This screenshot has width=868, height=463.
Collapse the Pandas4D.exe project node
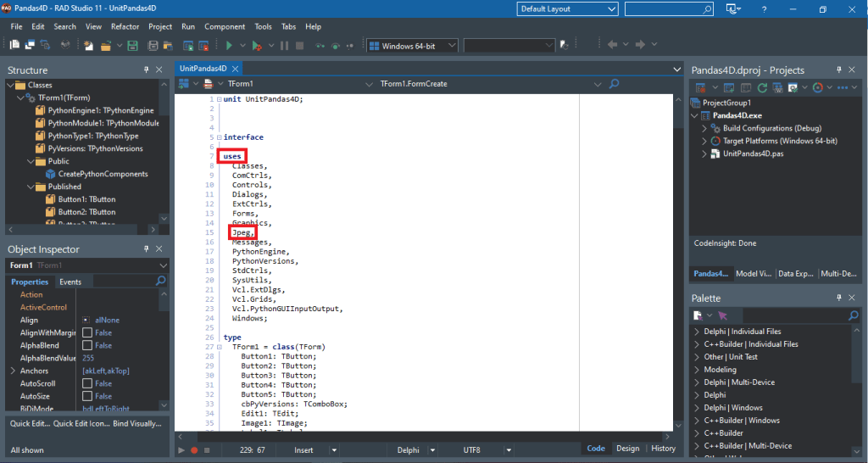point(694,115)
